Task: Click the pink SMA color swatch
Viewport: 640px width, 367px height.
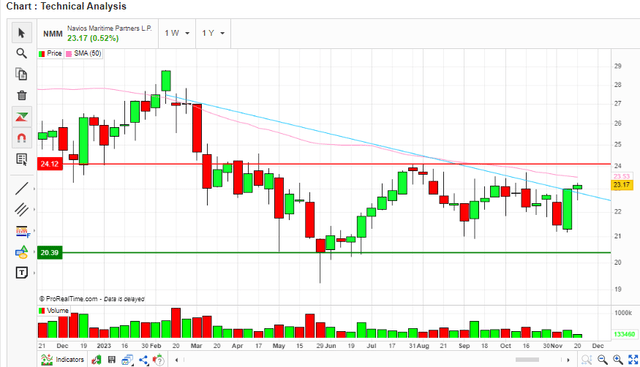Action: coord(69,53)
